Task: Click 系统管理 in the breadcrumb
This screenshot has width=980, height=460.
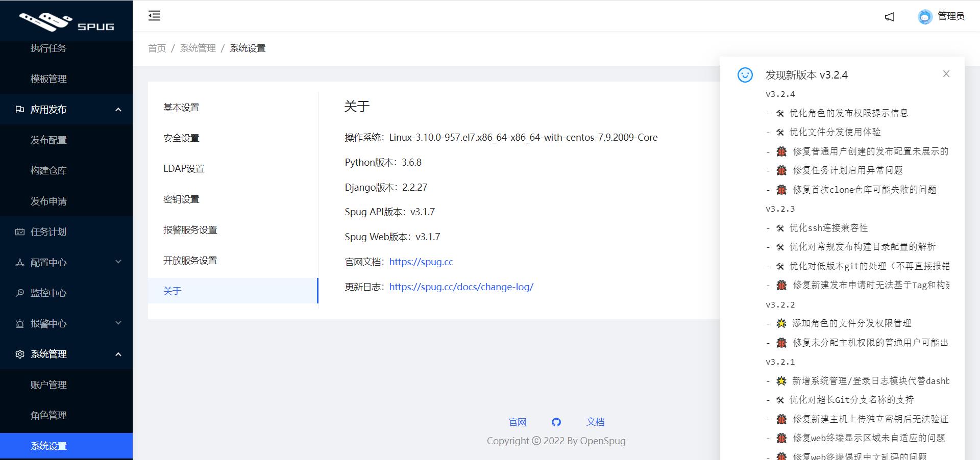Action: 198,48
